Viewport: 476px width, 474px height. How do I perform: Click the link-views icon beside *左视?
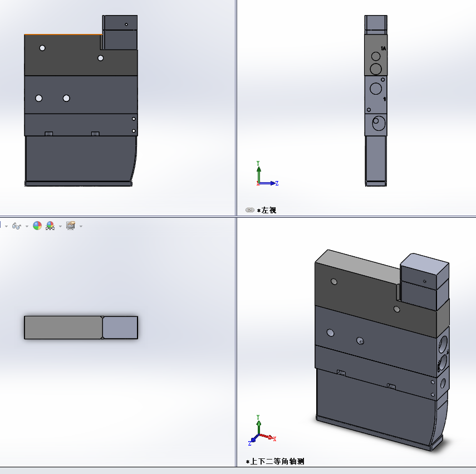[x=249, y=210]
